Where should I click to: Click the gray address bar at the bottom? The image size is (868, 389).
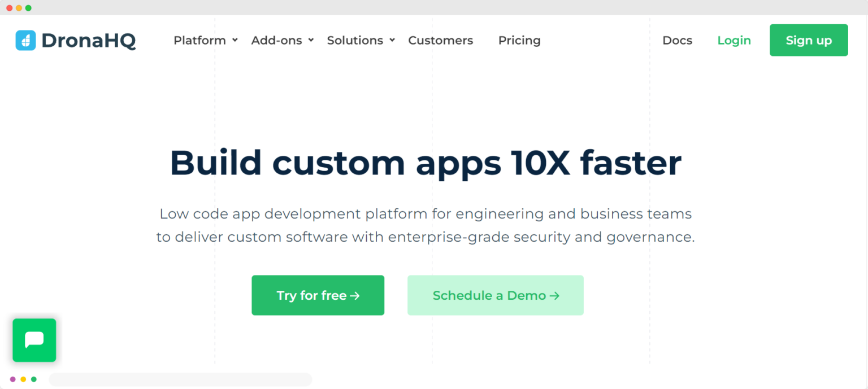[181, 379]
